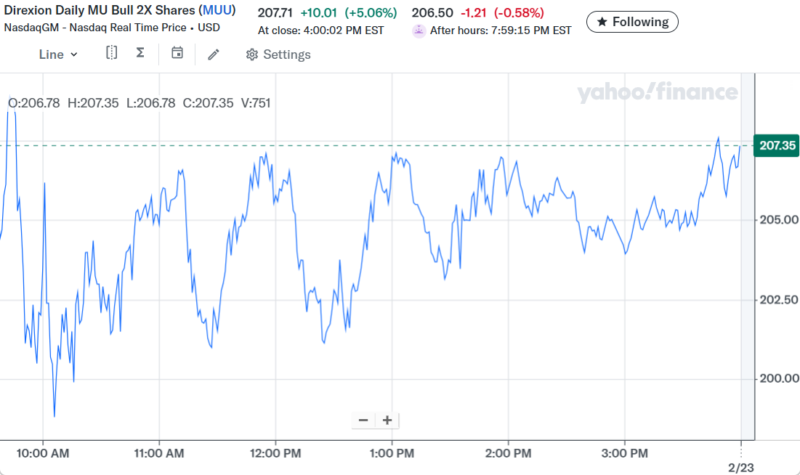Open the indicators sigma icon
The height and width of the screenshot is (475, 800).
[140, 54]
